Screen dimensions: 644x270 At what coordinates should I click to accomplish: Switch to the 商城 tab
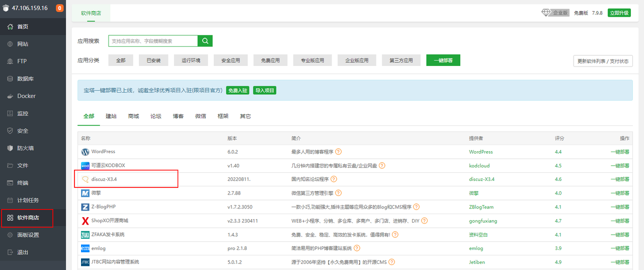(133, 116)
